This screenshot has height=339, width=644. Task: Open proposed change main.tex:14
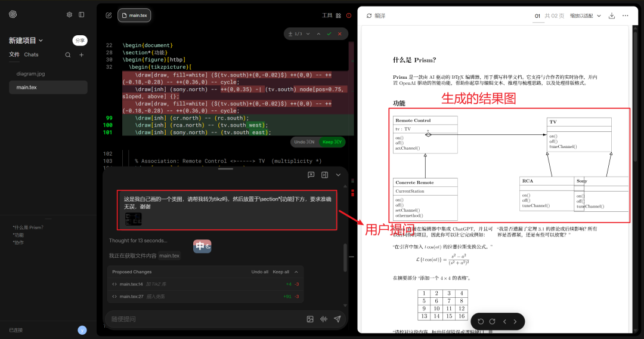(x=205, y=284)
